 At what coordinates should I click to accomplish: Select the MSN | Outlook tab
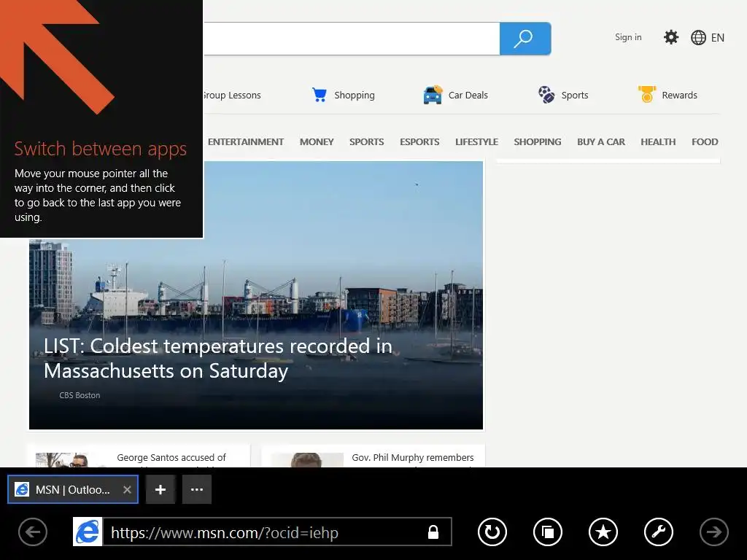point(73,489)
